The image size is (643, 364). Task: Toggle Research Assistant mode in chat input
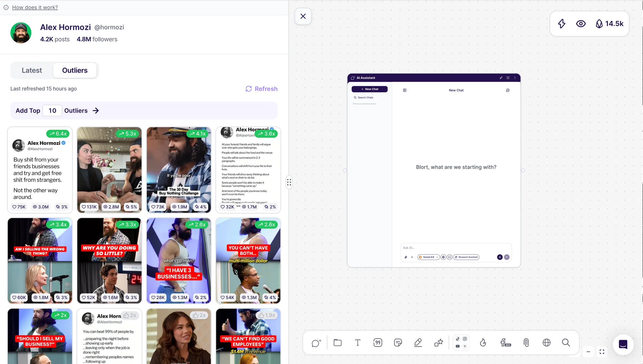pyautogui.click(x=466, y=257)
